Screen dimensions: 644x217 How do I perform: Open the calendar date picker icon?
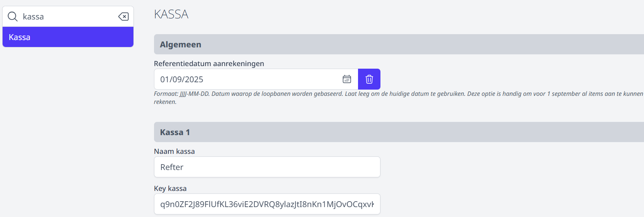click(x=347, y=79)
